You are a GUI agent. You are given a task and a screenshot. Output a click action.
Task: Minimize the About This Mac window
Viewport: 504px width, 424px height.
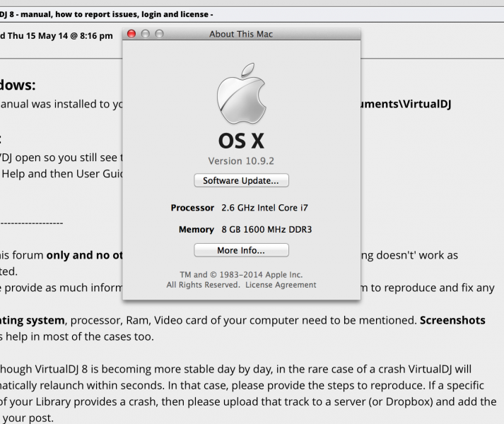pos(146,34)
